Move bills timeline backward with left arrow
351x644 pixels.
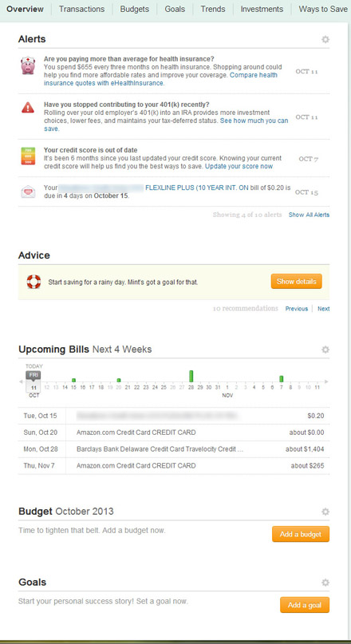pyautogui.click(x=21, y=382)
